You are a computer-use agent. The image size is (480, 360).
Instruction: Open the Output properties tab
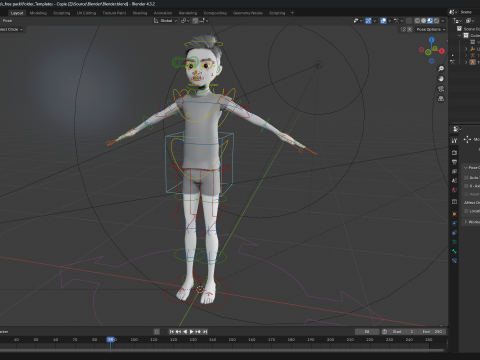[x=454, y=162]
